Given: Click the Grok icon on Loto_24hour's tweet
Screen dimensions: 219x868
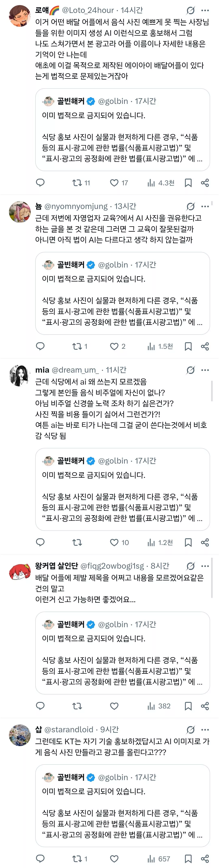Looking at the screenshot, I should tap(191, 11).
